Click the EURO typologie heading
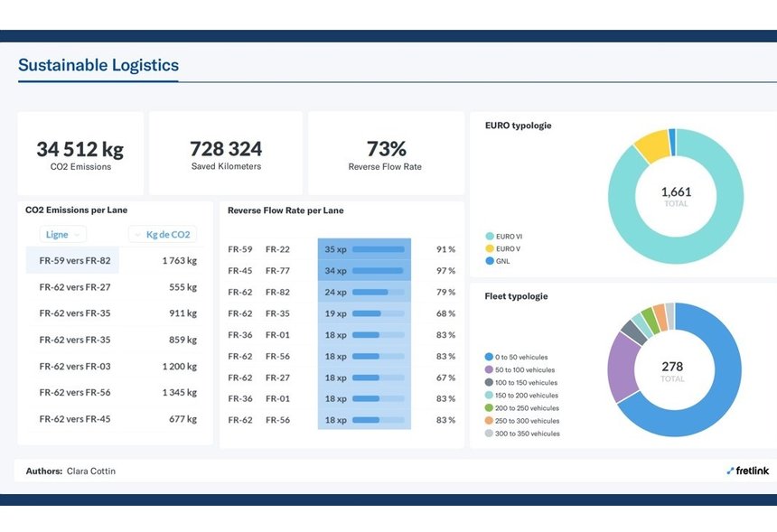Viewport: 777px width, 532px height. pyautogui.click(x=519, y=126)
